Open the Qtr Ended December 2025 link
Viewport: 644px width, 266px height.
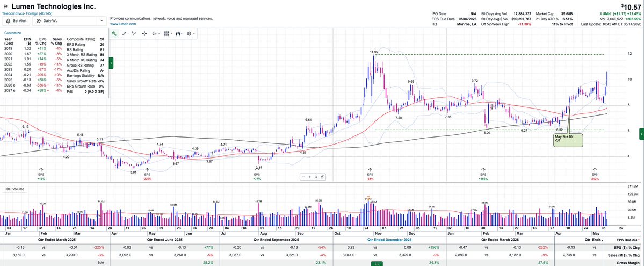coord(388,239)
